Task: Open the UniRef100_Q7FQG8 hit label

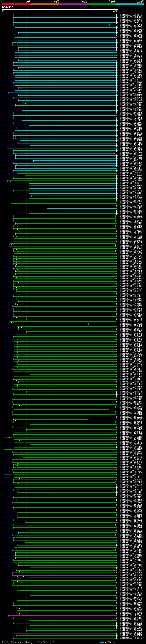Action: (131, 25)
